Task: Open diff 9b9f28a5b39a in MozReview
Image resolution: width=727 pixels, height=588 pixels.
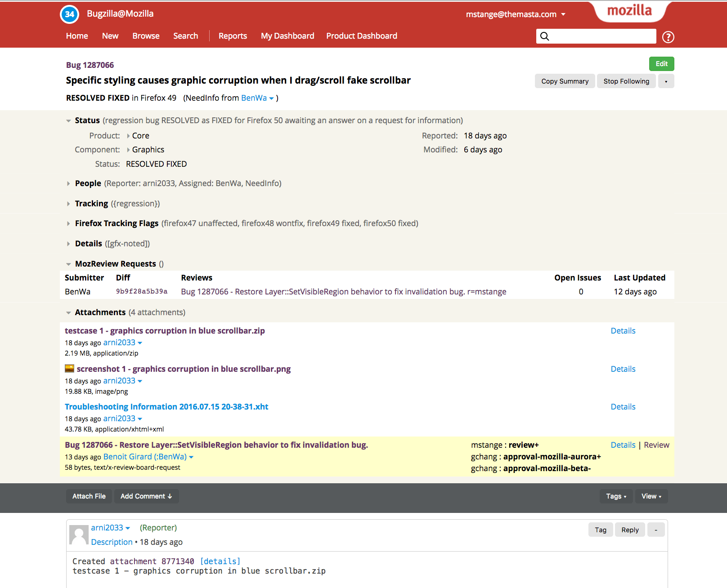Action: [142, 291]
